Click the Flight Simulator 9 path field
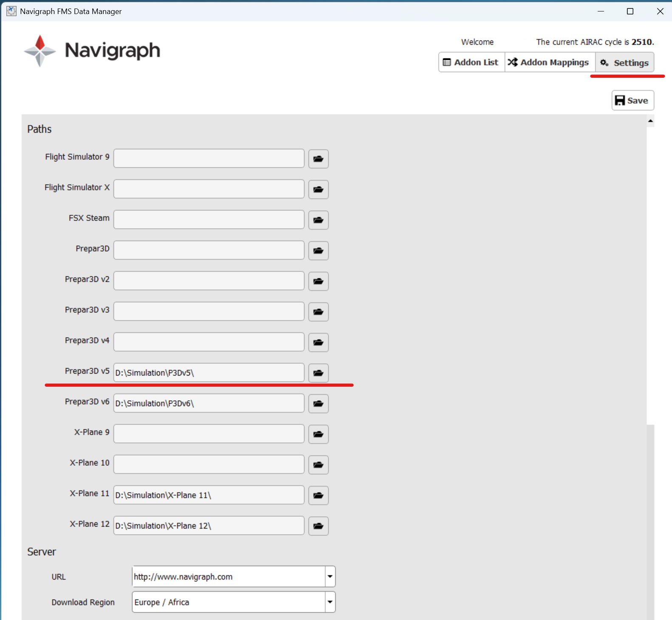Image resolution: width=672 pixels, height=620 pixels. (x=209, y=159)
